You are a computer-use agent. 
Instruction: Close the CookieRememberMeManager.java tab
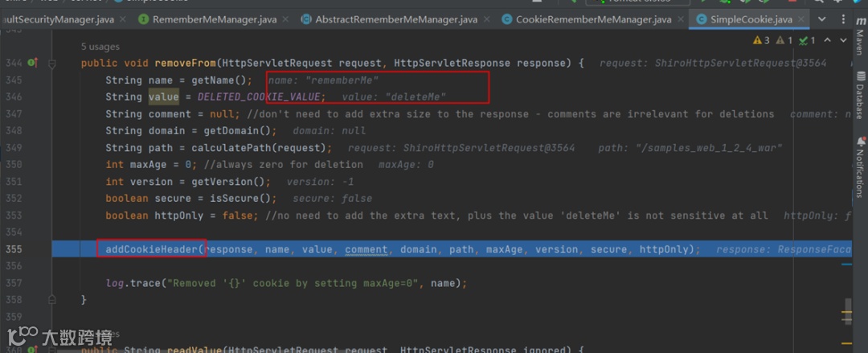[681, 19]
